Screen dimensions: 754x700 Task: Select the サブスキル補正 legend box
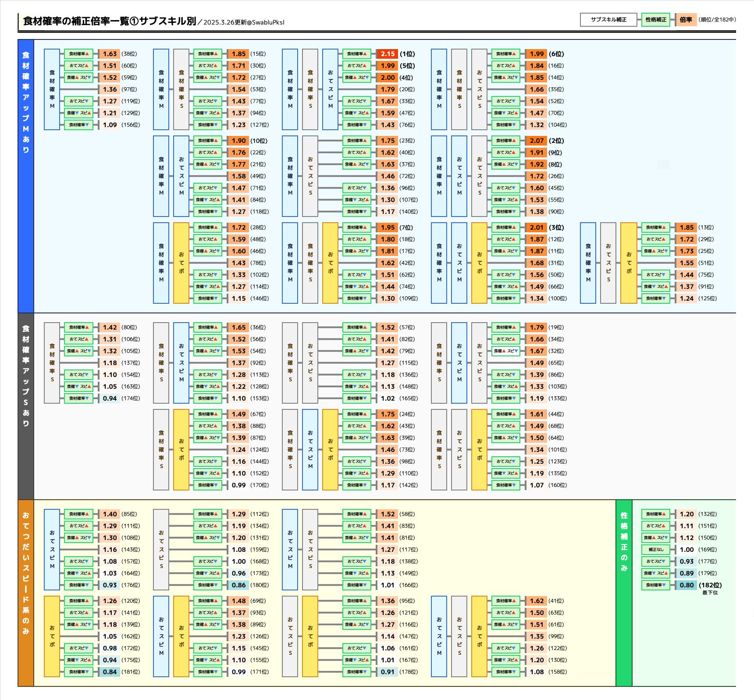(608, 20)
